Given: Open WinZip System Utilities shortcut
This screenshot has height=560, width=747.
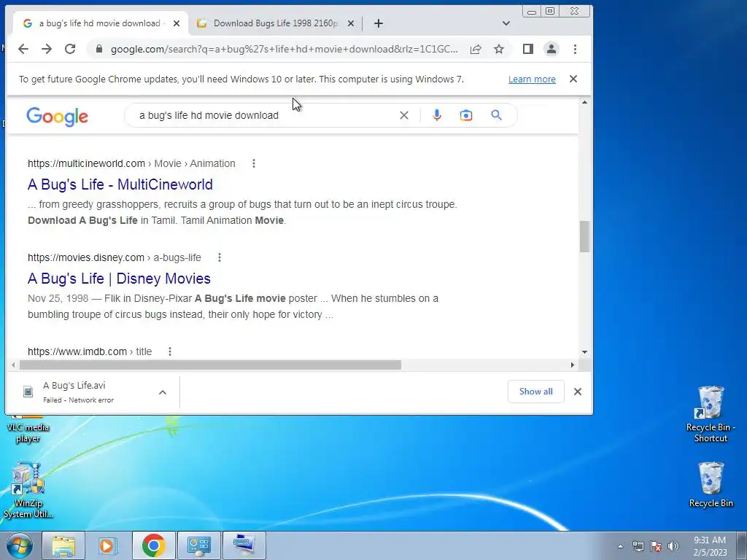Looking at the screenshot, I should click(x=28, y=491).
